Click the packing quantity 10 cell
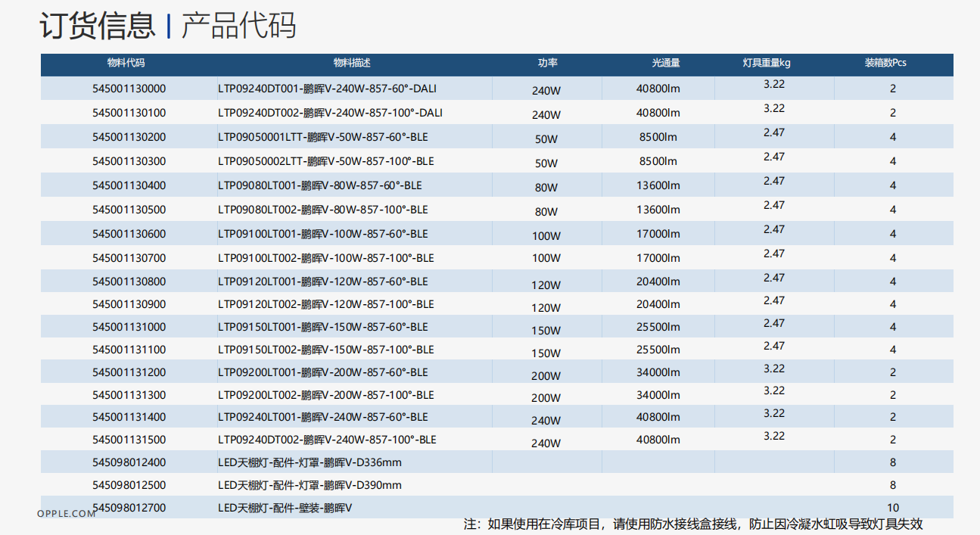This screenshot has width=980, height=535. click(893, 508)
